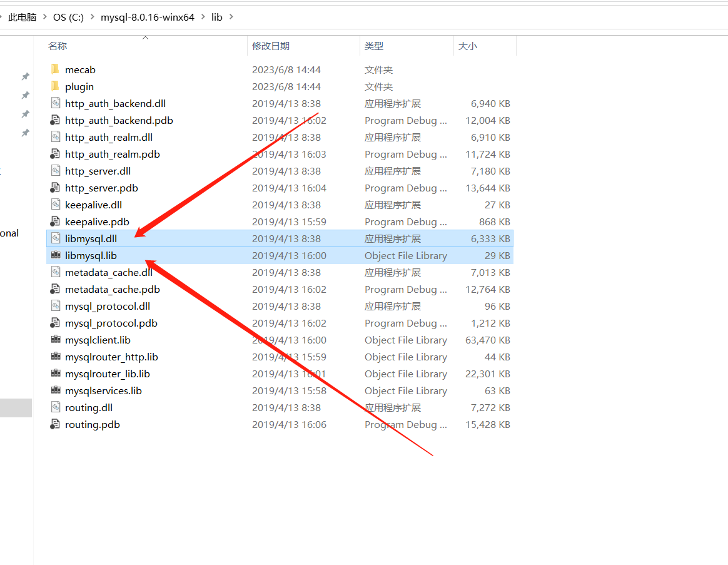Click size value 15,428 KB
This screenshot has width=728, height=565.
pos(487,425)
